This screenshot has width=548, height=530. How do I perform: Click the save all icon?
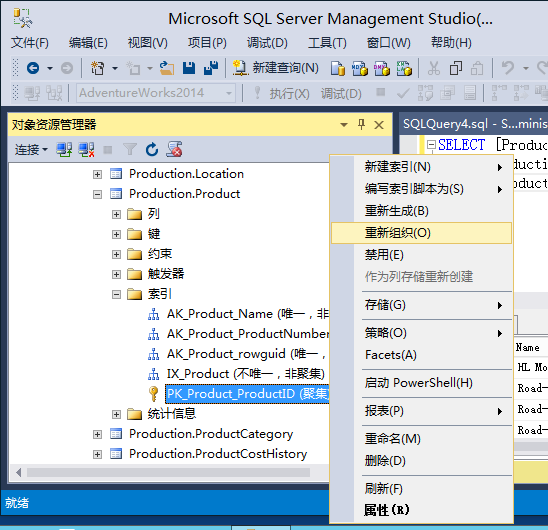click(x=211, y=68)
